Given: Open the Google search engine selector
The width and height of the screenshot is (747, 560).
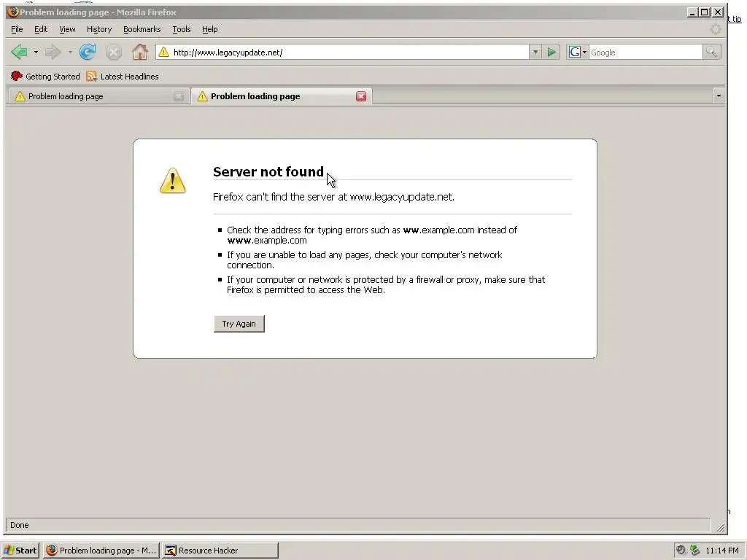Looking at the screenshot, I should coord(578,52).
